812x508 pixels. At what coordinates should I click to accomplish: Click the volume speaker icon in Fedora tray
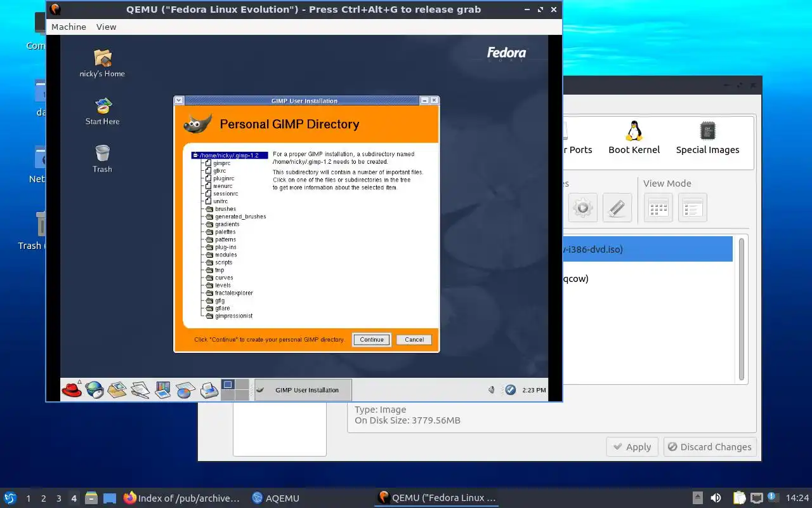tap(491, 390)
